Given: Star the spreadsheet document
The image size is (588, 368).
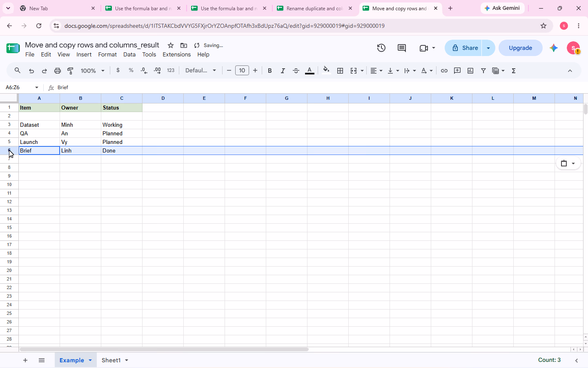Looking at the screenshot, I should [171, 45].
